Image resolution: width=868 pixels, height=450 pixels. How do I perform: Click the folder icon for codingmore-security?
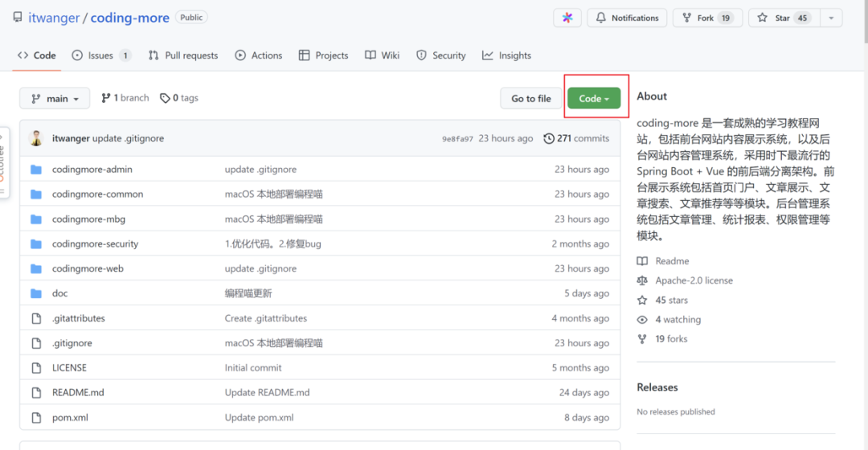36,244
